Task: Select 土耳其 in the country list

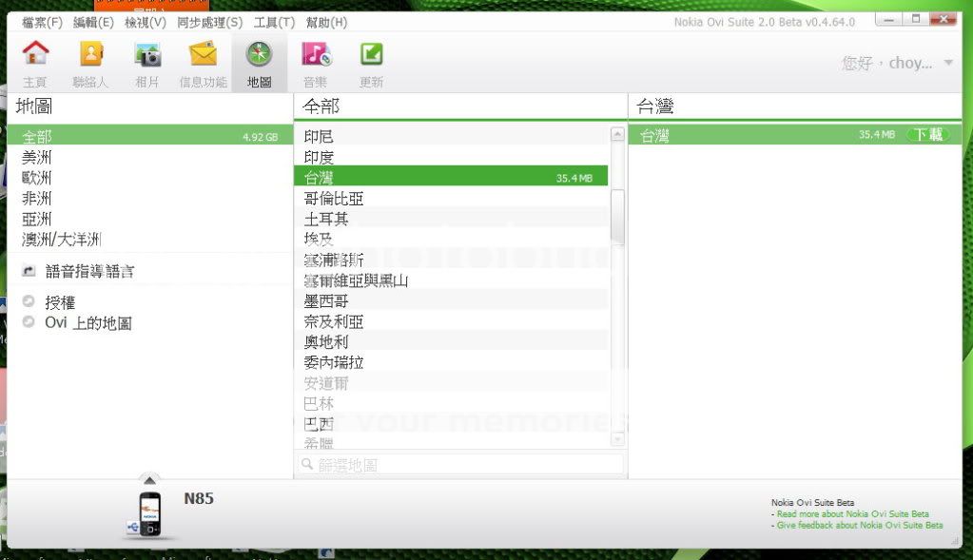Action: click(452, 219)
